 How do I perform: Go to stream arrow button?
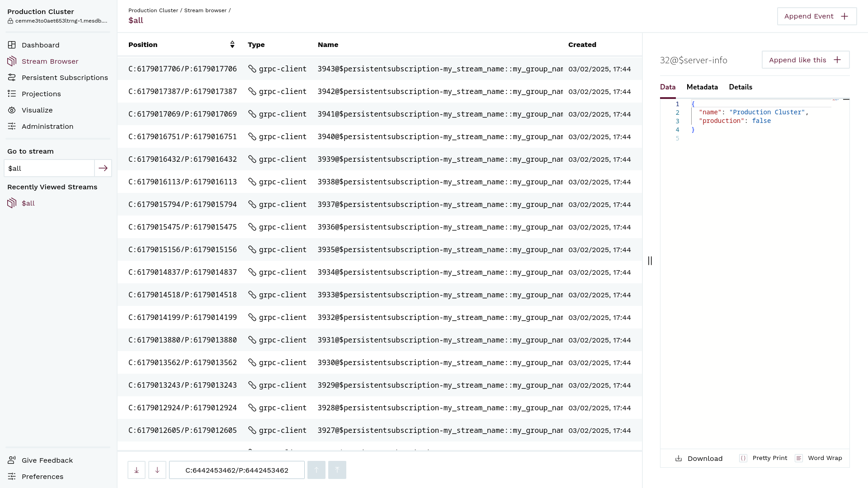pos(103,168)
